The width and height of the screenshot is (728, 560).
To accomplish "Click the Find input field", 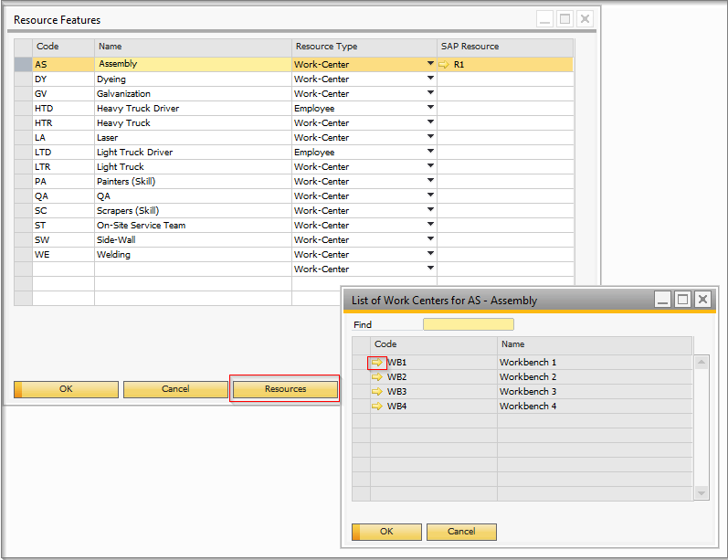I will pos(468,324).
